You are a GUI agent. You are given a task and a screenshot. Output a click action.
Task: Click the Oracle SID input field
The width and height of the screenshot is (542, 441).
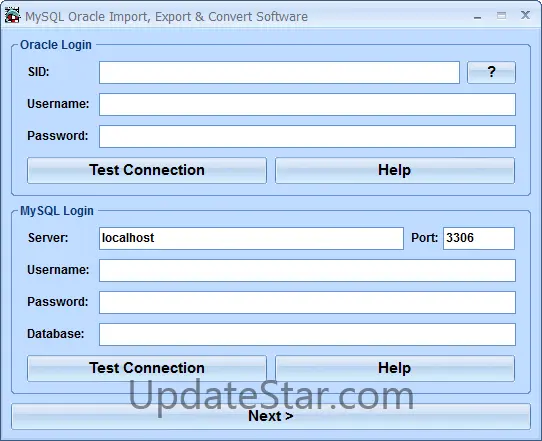279,73
